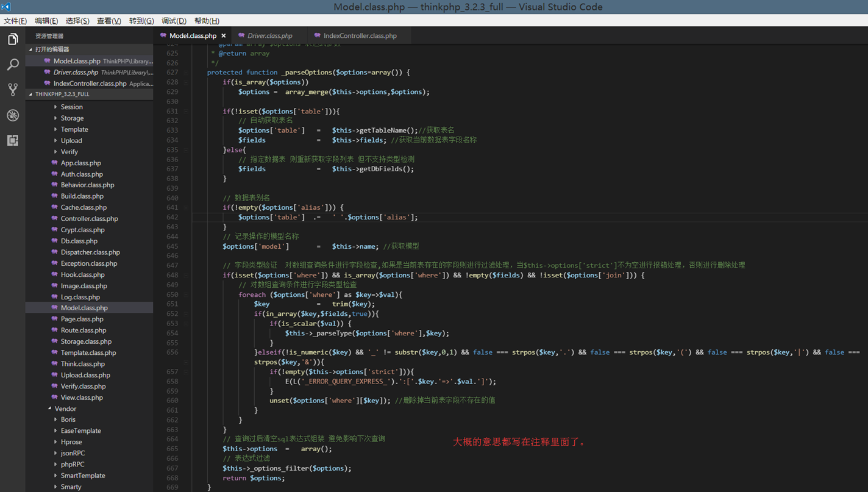Click the return $options; line

tap(254, 478)
